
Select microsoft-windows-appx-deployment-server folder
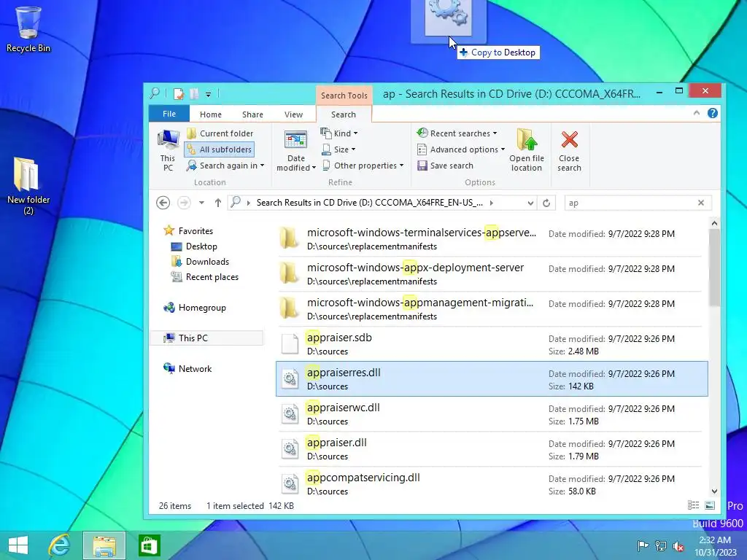point(492,274)
